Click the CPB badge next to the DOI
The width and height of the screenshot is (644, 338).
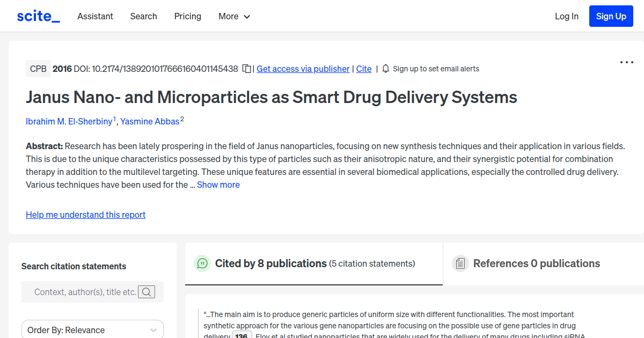tap(38, 69)
